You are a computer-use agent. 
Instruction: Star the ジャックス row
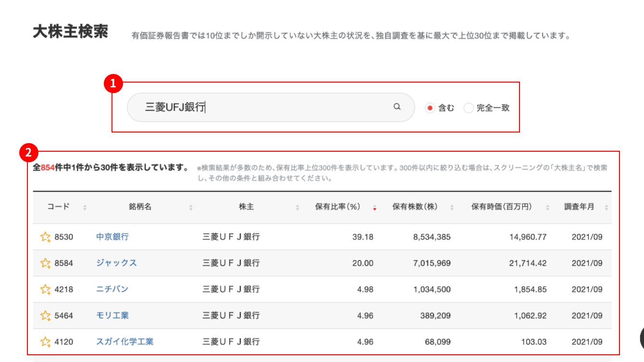pyautogui.click(x=45, y=263)
